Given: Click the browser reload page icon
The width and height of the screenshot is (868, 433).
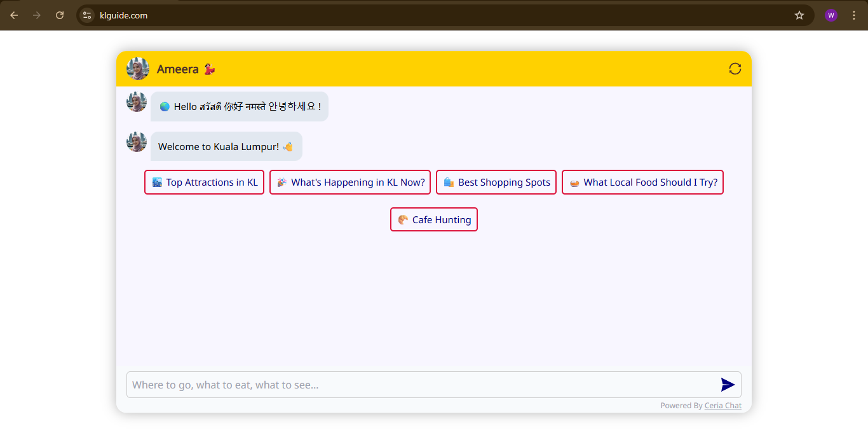Looking at the screenshot, I should pyautogui.click(x=60, y=15).
